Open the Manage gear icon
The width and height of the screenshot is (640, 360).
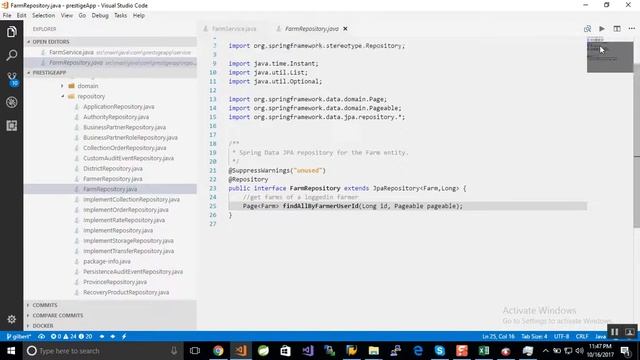point(11,319)
